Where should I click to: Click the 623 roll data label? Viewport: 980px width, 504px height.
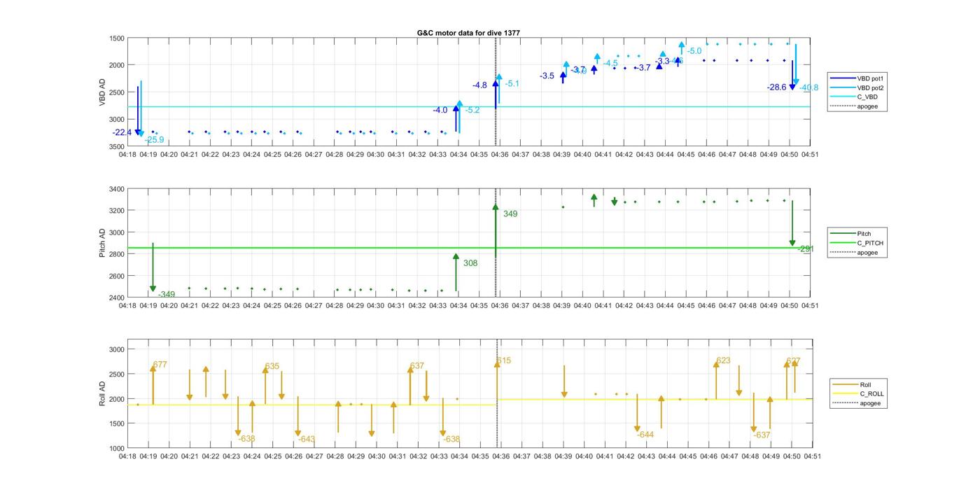723,360
